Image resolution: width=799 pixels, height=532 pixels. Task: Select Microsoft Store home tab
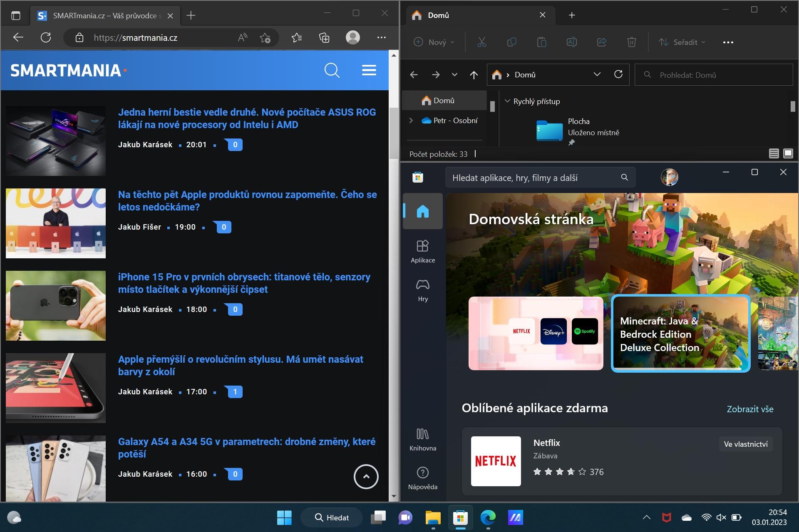(x=423, y=211)
